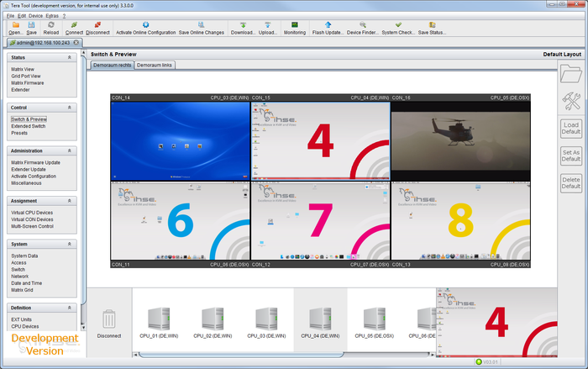The width and height of the screenshot is (588, 369).
Task: Click the CPU list scroll right arrow
Action: click(x=433, y=355)
